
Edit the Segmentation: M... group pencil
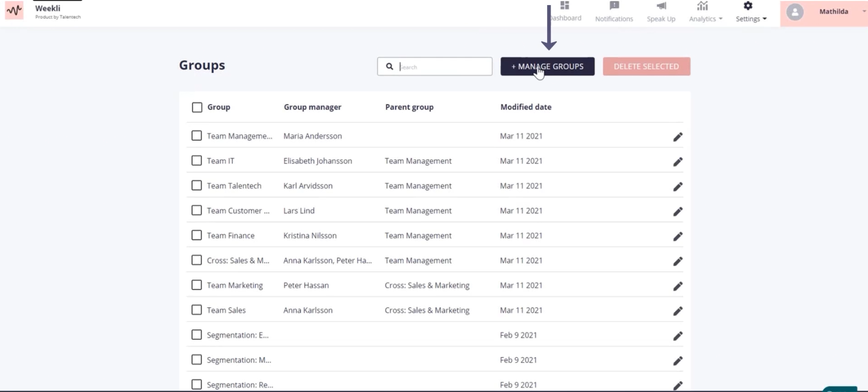[677, 361]
